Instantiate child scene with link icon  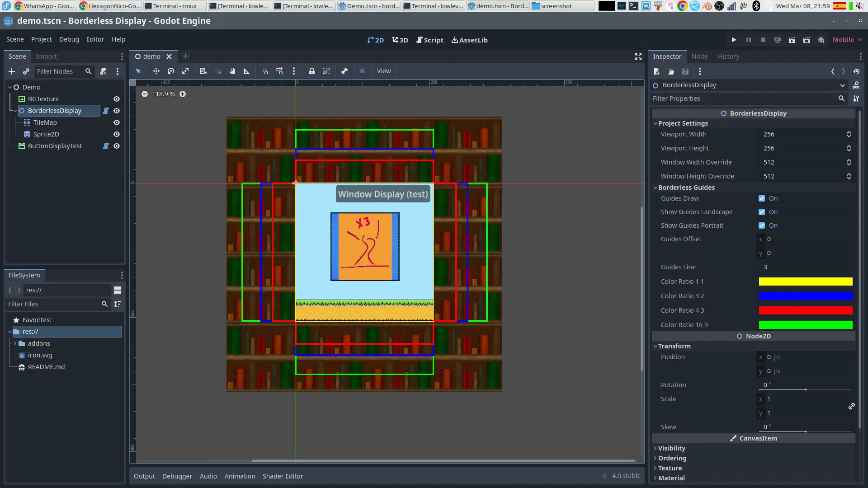26,71
